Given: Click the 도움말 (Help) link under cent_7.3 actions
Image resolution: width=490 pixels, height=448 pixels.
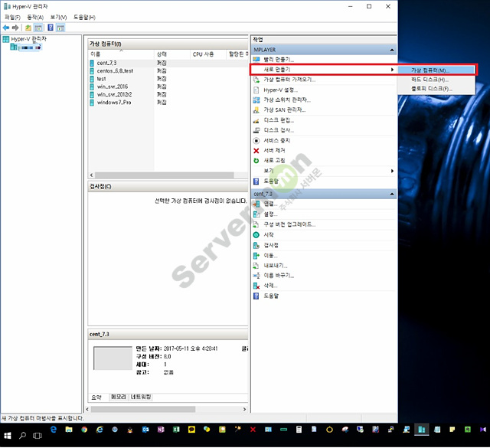Looking at the screenshot, I should [x=271, y=296].
